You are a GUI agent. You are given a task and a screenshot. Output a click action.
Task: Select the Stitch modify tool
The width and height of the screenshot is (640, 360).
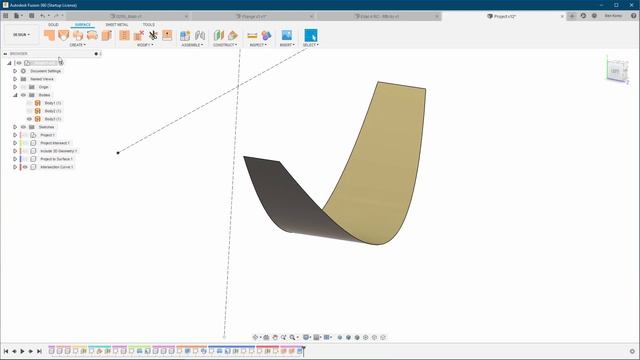[x=124, y=36]
